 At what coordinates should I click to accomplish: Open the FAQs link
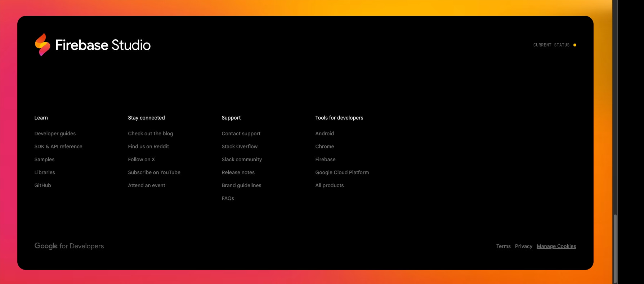point(228,198)
